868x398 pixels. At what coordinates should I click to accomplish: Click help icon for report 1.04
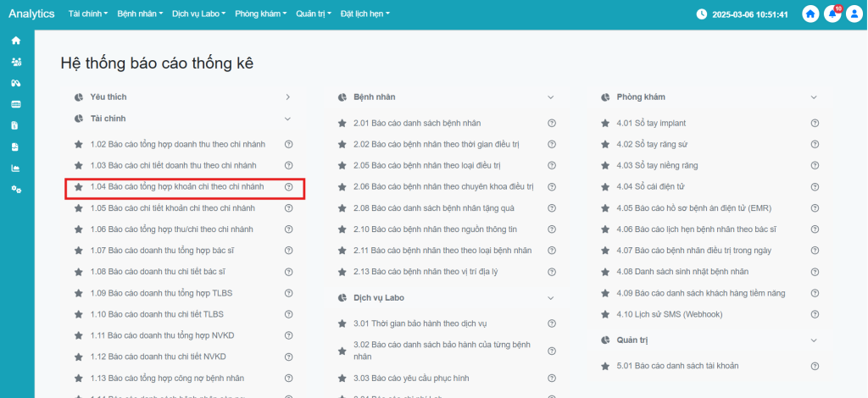click(288, 186)
